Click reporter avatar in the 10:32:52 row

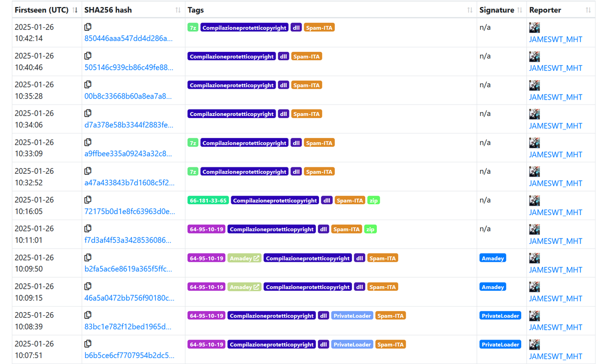click(534, 172)
